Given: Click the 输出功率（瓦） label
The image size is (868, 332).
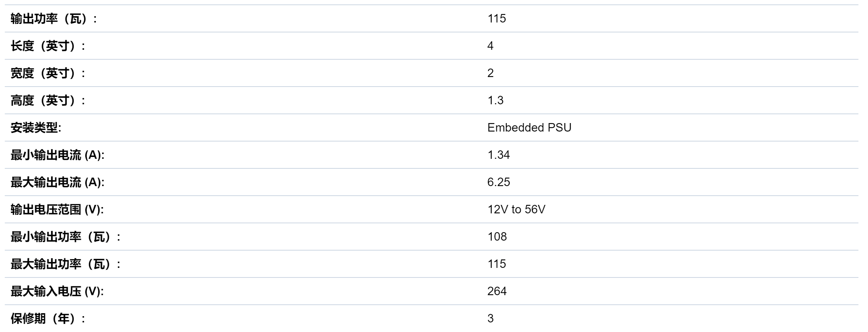Looking at the screenshot, I should coord(54,18).
